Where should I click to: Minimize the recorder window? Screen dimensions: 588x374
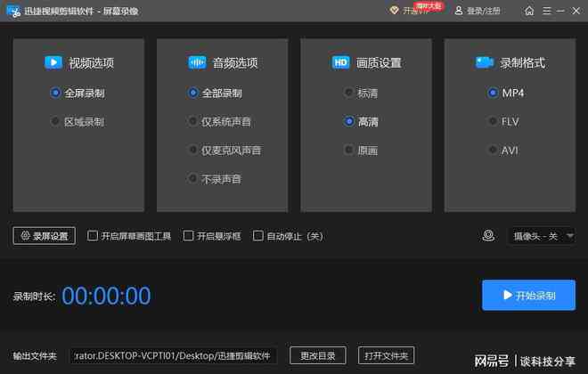point(560,11)
